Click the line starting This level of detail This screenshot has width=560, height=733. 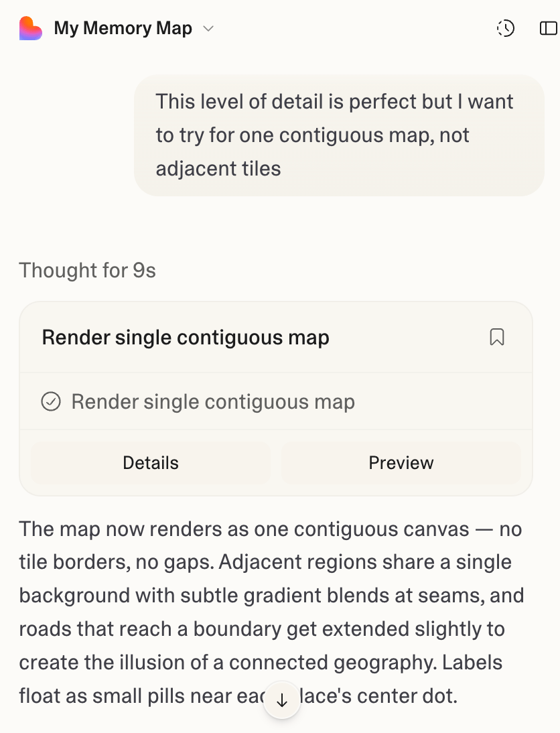[334, 102]
